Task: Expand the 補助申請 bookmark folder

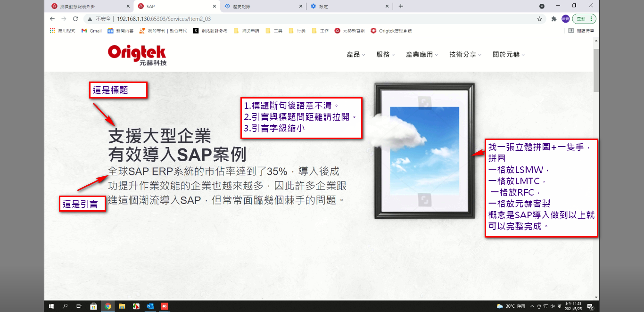Action: point(247,31)
